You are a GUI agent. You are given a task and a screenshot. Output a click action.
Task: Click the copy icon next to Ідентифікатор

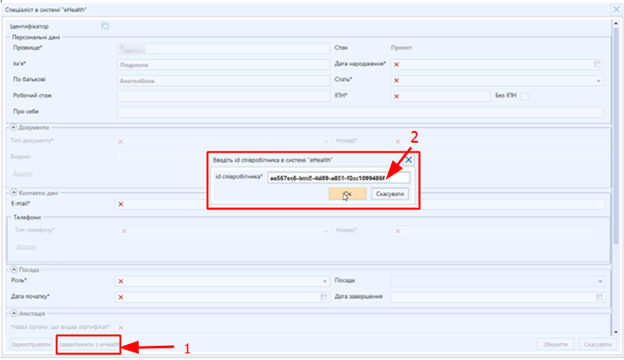105,26
